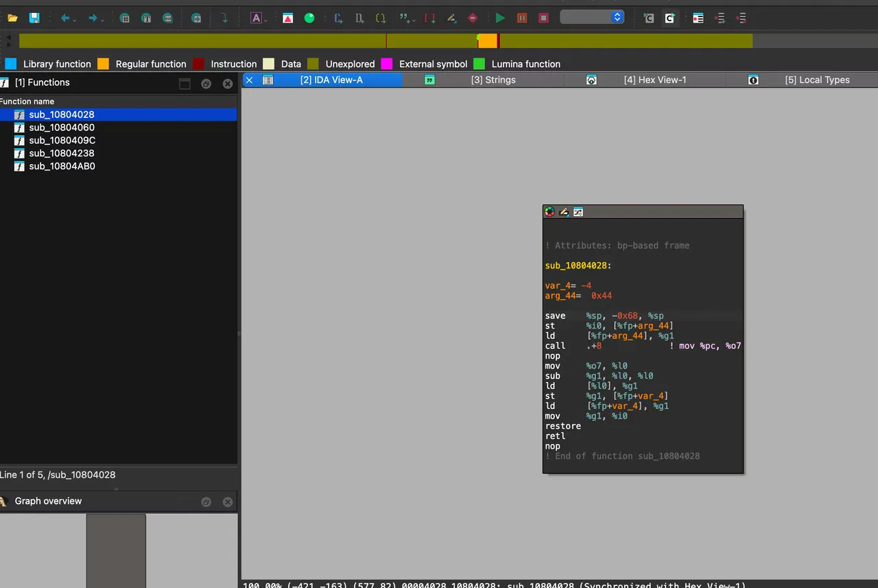Open the breakpoints list icon in toolbar

698,18
